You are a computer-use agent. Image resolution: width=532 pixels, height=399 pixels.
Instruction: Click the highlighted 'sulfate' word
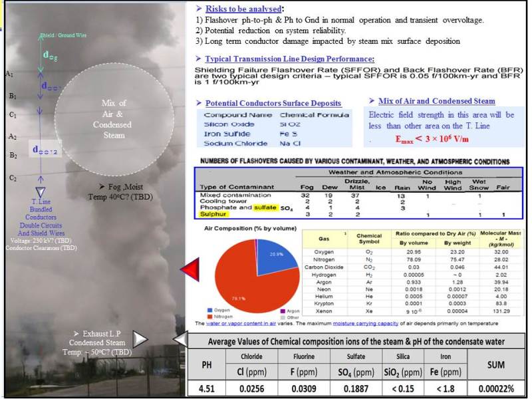(265, 207)
